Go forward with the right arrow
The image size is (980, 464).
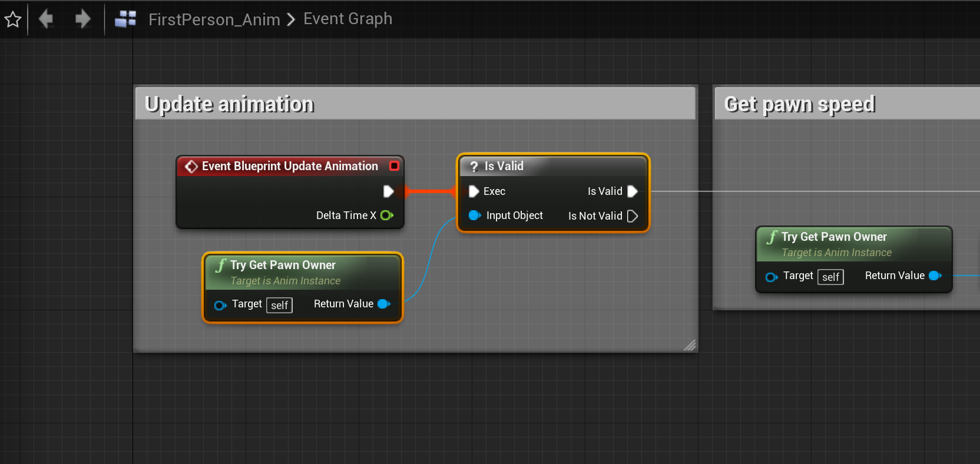[x=83, y=19]
